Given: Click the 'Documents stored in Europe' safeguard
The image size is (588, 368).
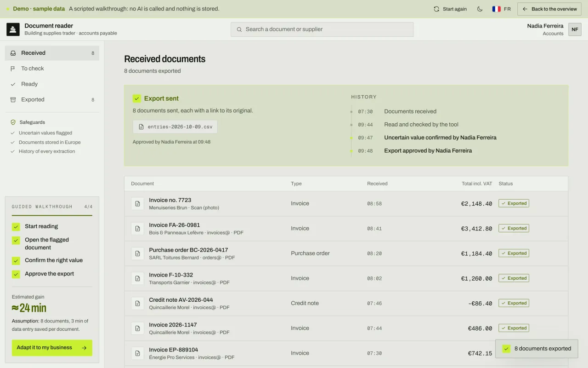Looking at the screenshot, I should point(49,142).
